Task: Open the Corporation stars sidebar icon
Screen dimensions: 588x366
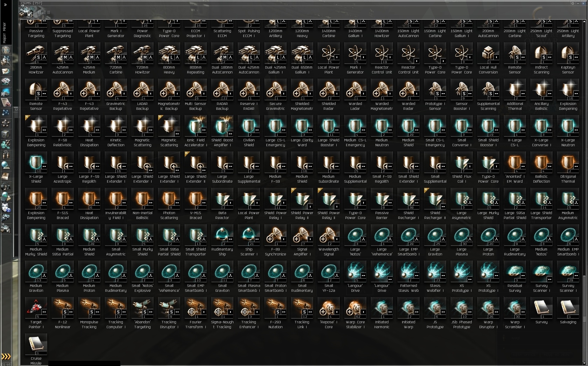Action: coord(6,123)
